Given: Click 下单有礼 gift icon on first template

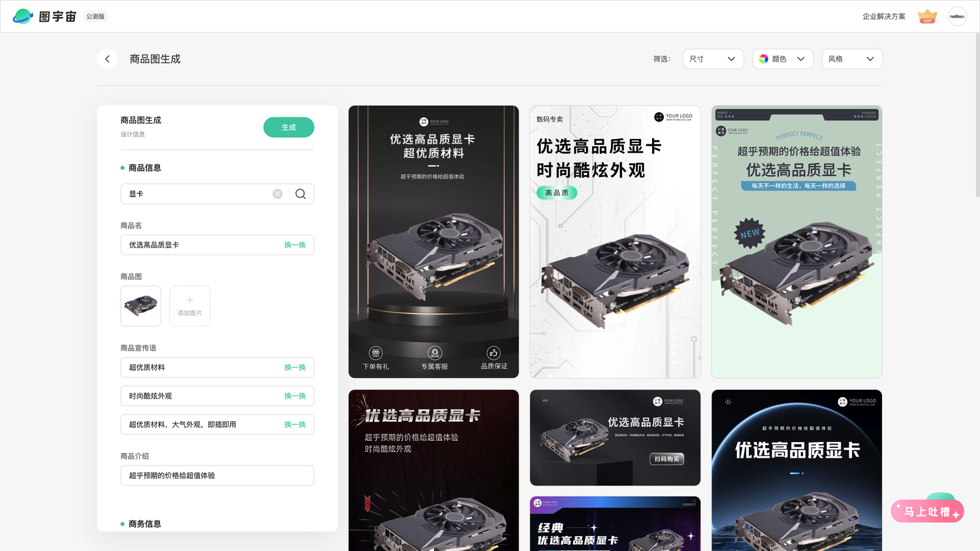Looking at the screenshot, I should click(376, 353).
